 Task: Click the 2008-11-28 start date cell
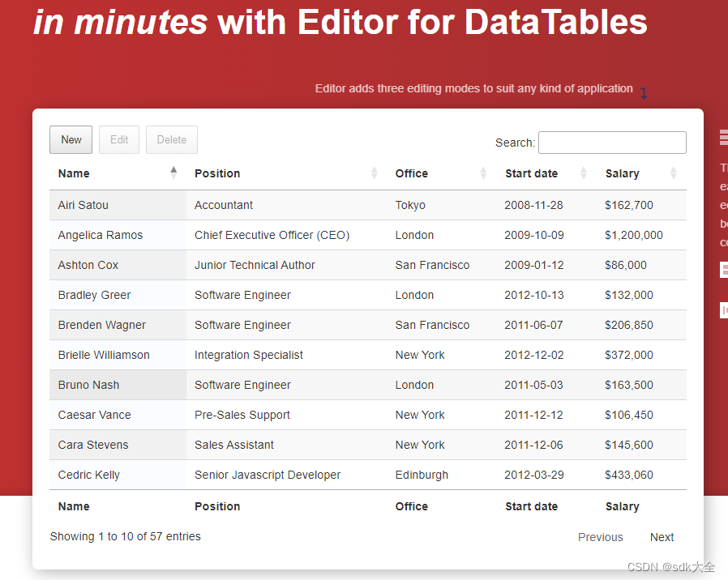(x=546, y=205)
